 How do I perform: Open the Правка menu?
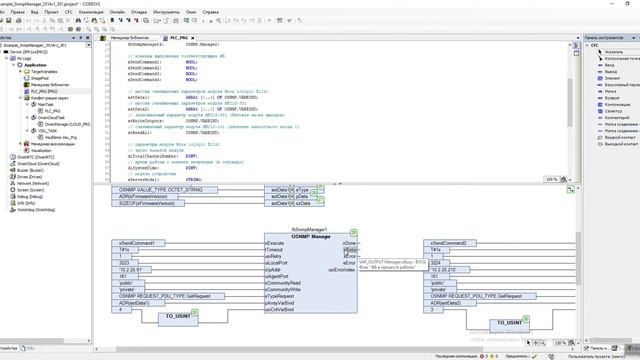[x=18, y=12]
